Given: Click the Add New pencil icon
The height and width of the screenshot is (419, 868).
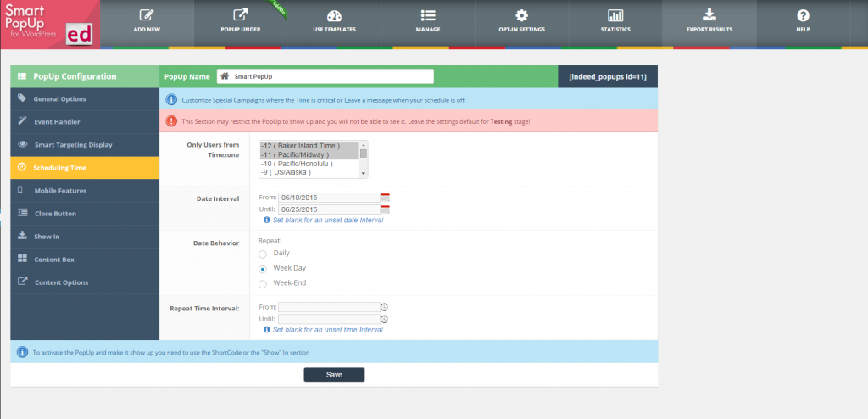Looking at the screenshot, I should [147, 15].
